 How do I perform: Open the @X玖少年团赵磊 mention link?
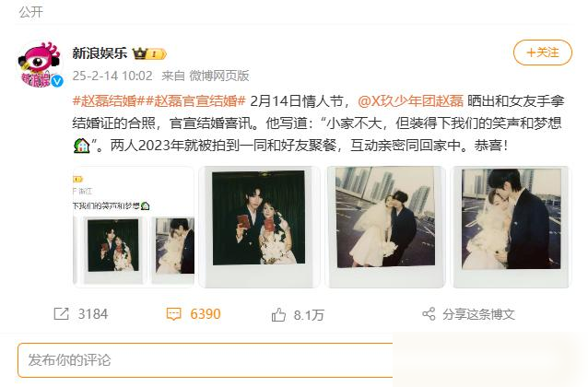tap(411, 100)
